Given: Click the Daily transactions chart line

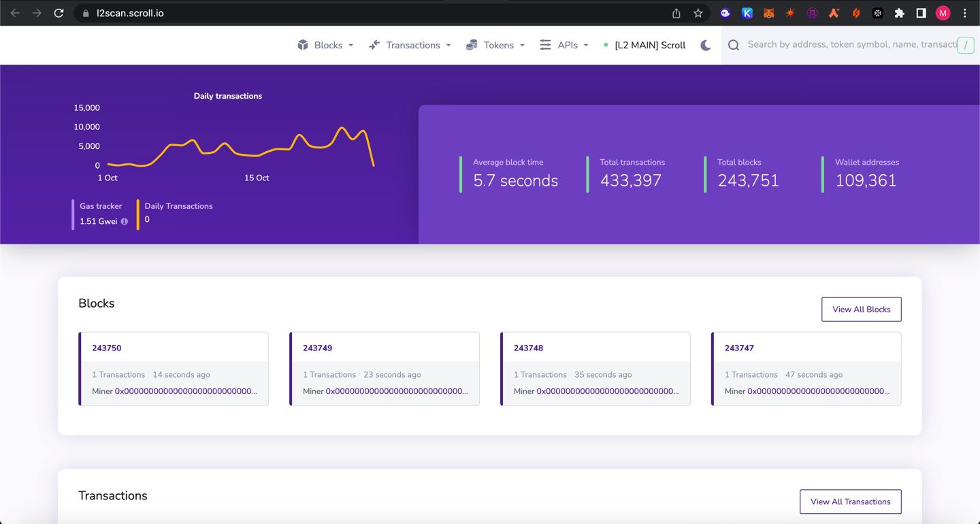Looking at the screenshot, I should coord(241,146).
